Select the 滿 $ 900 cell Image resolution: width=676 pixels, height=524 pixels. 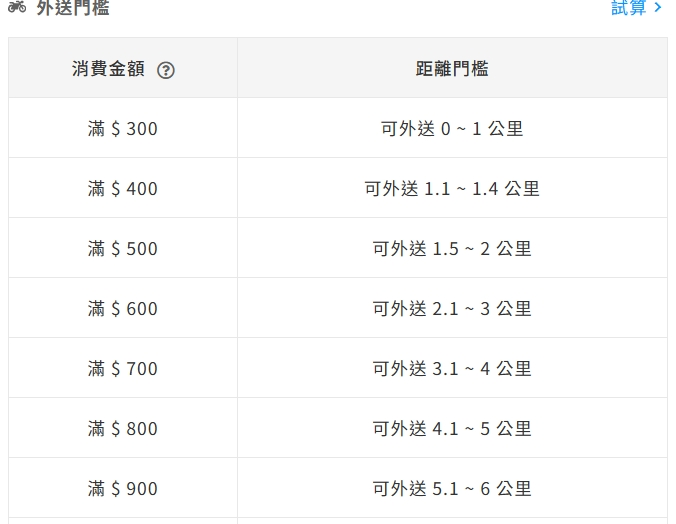pos(123,487)
